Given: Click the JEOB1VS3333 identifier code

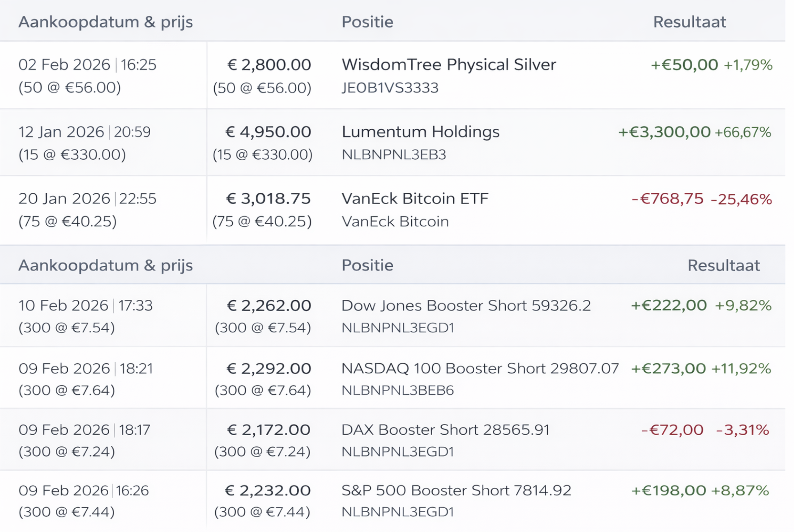Looking at the screenshot, I should pos(390,88).
